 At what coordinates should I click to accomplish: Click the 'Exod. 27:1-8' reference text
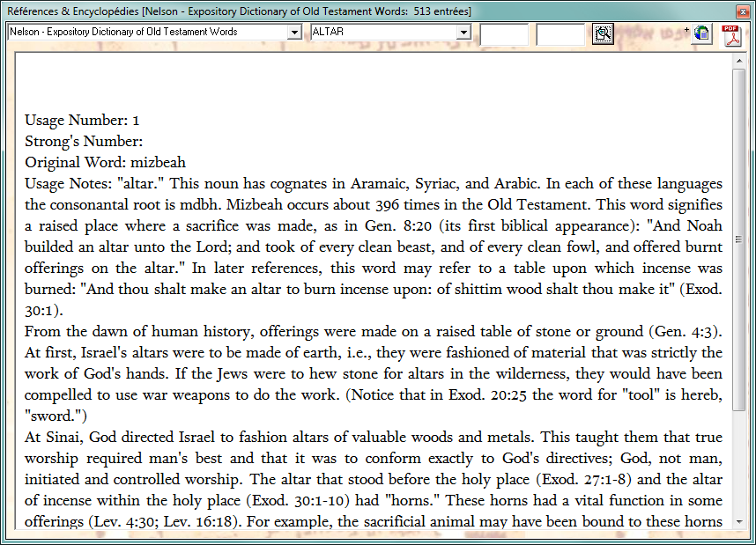tap(584, 479)
